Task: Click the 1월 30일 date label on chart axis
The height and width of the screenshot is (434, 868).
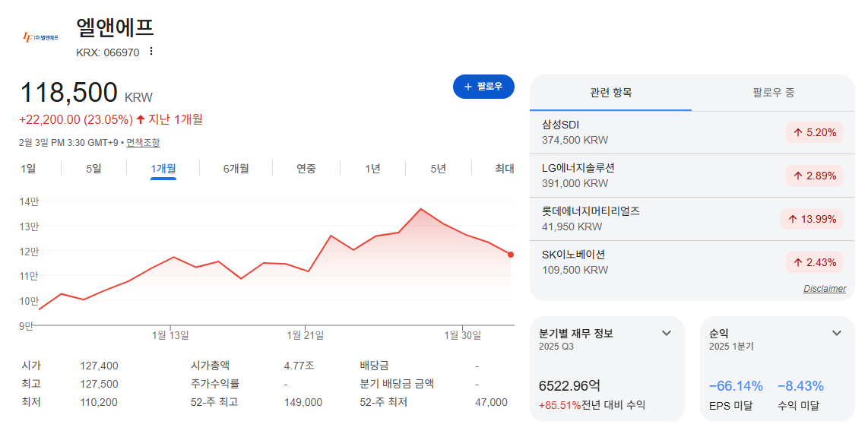Action: (463, 335)
